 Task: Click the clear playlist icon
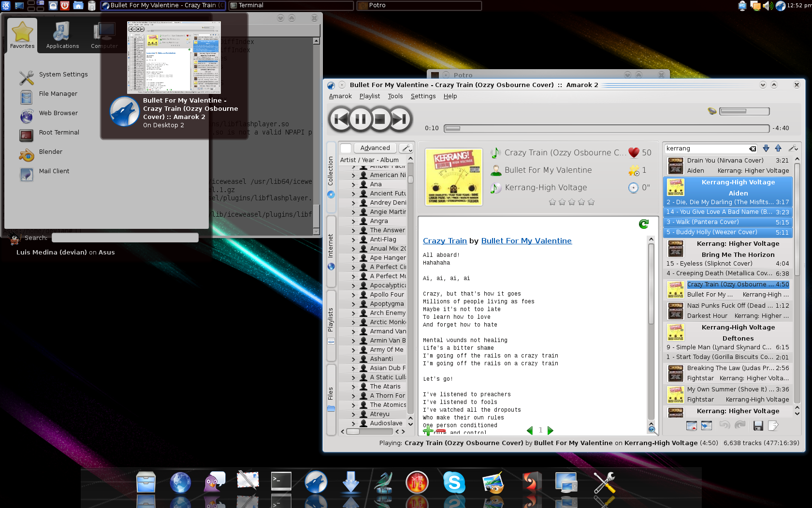pos(692,426)
